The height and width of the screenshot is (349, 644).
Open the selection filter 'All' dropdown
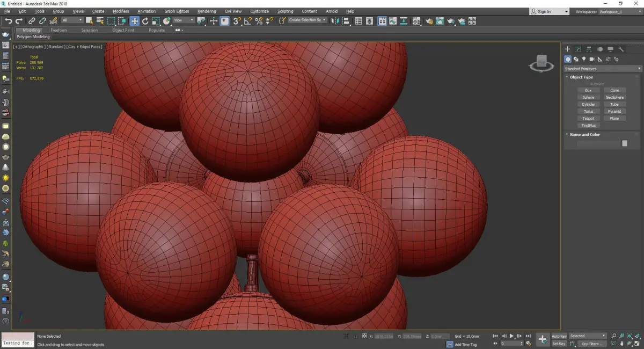point(72,20)
